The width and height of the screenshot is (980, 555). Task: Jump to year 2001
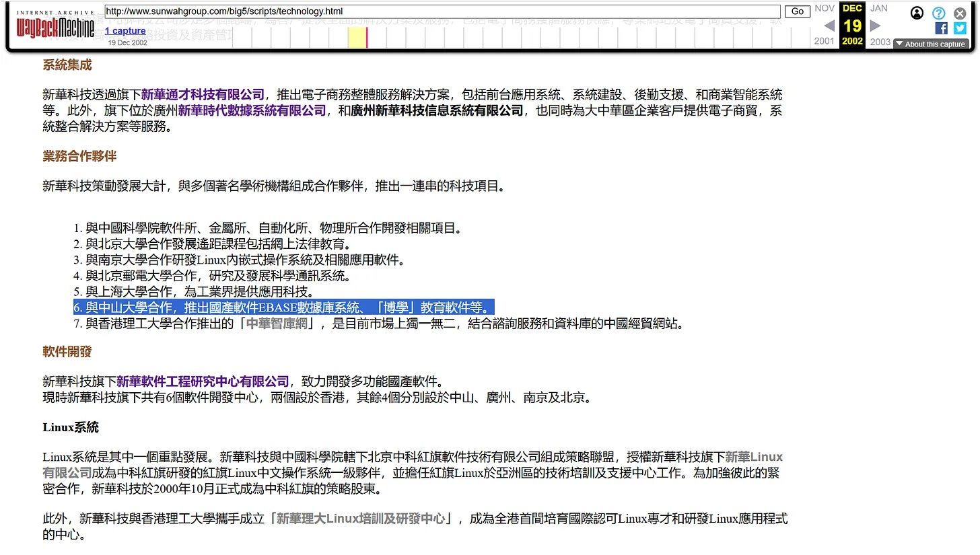pos(825,41)
